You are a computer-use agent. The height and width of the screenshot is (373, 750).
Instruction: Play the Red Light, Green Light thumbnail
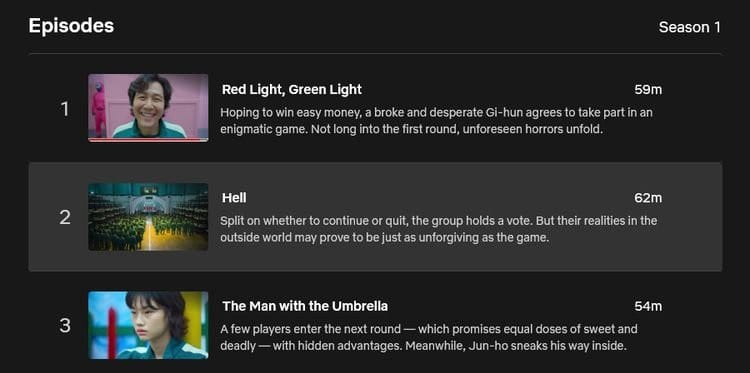pos(148,108)
